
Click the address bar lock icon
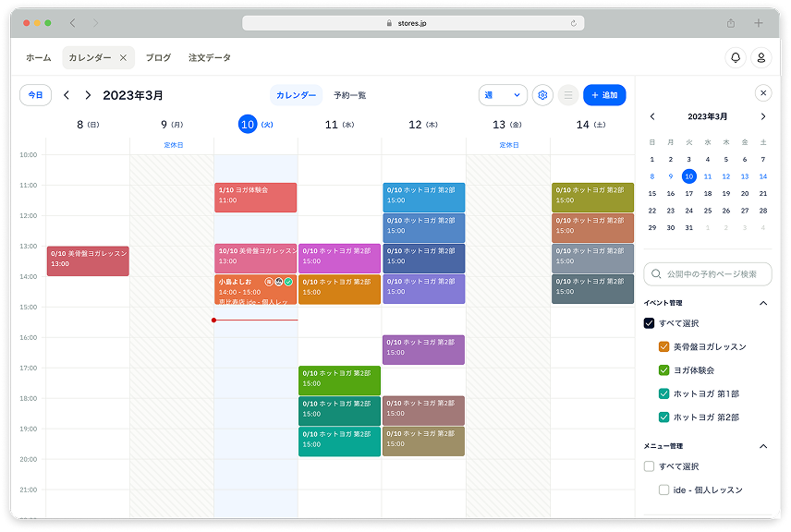click(389, 23)
